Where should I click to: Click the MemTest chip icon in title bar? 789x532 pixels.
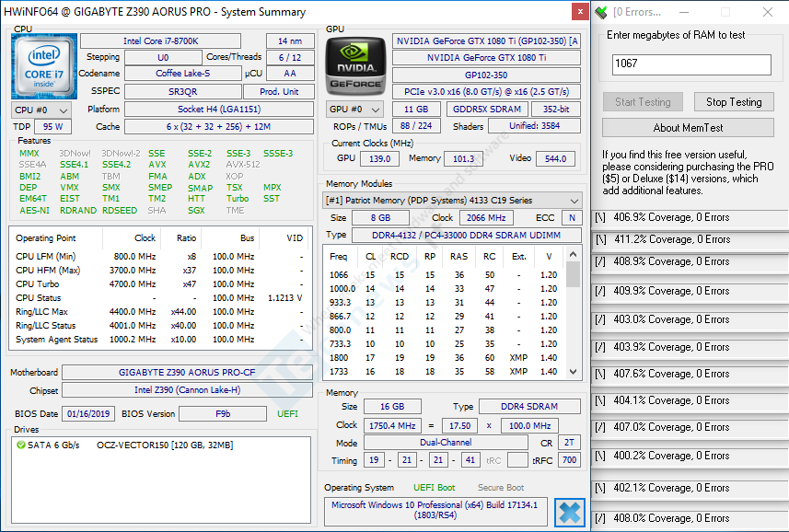601,12
